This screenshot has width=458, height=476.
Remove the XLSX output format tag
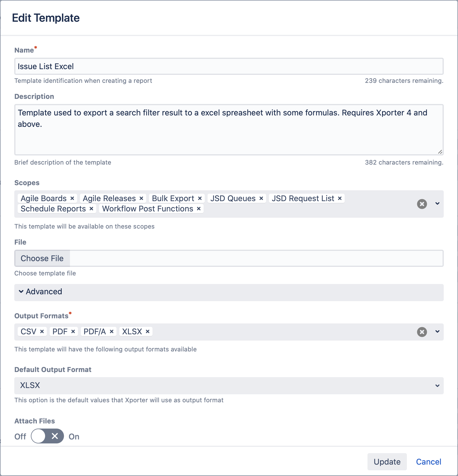(x=148, y=331)
